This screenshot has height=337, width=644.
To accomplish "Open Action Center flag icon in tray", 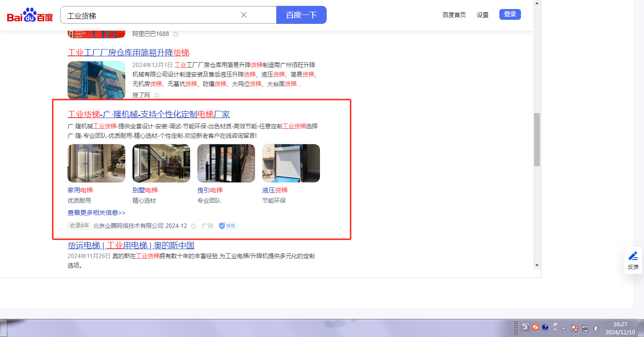I will coord(574,328).
